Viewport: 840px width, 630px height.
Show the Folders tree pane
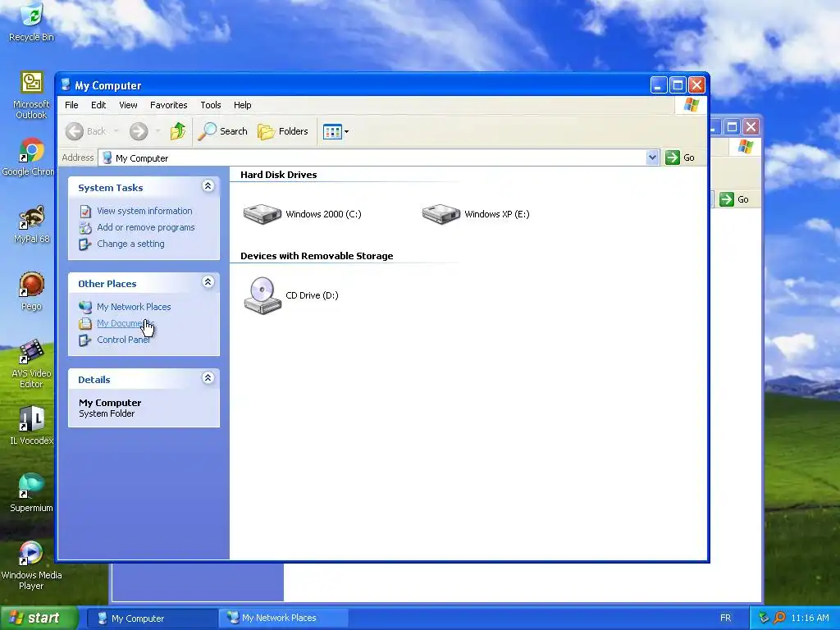[283, 131]
